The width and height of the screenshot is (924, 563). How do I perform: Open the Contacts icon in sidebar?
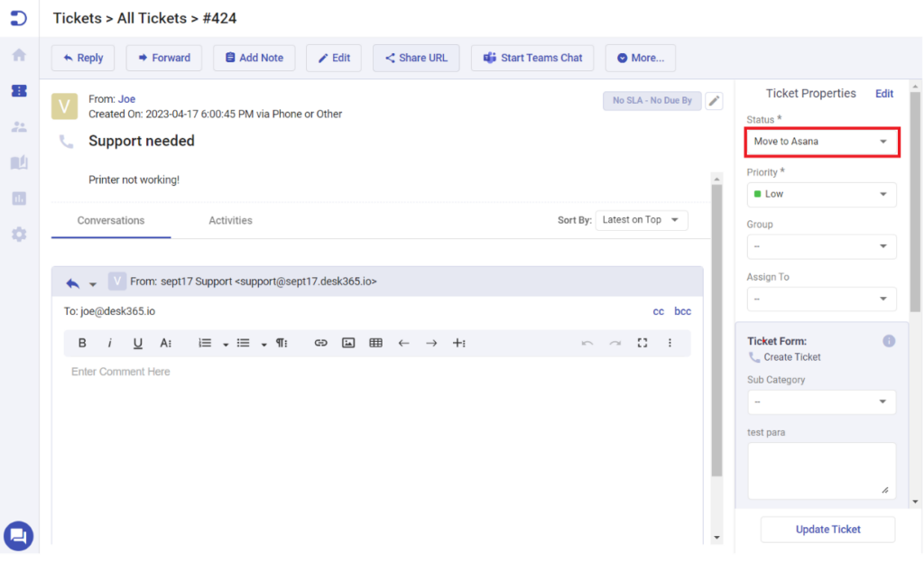(19, 126)
